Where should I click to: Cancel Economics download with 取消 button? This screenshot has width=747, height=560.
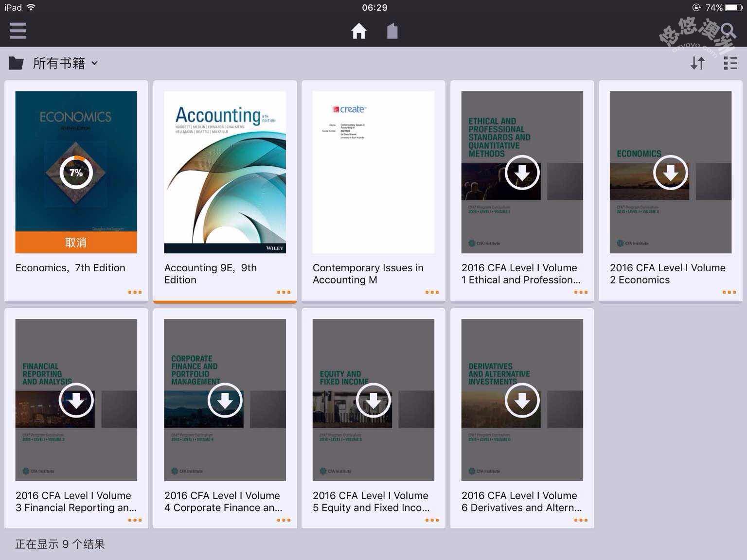(x=76, y=242)
